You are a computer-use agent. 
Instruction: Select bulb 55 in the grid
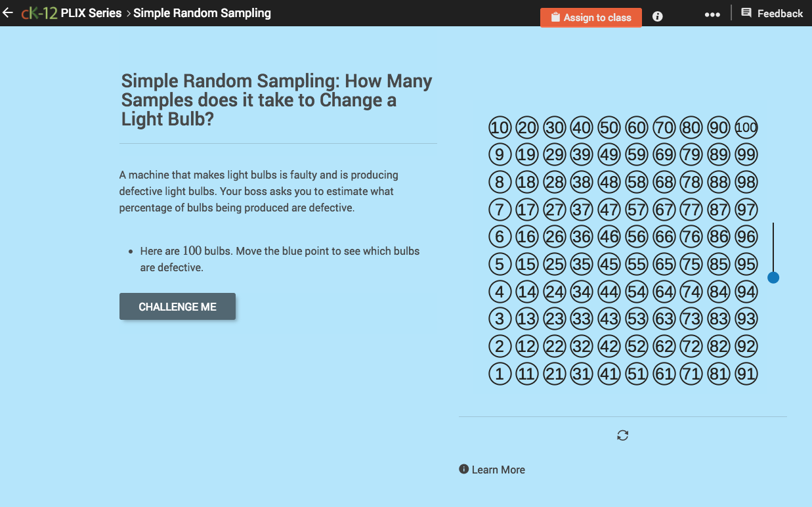point(636,264)
